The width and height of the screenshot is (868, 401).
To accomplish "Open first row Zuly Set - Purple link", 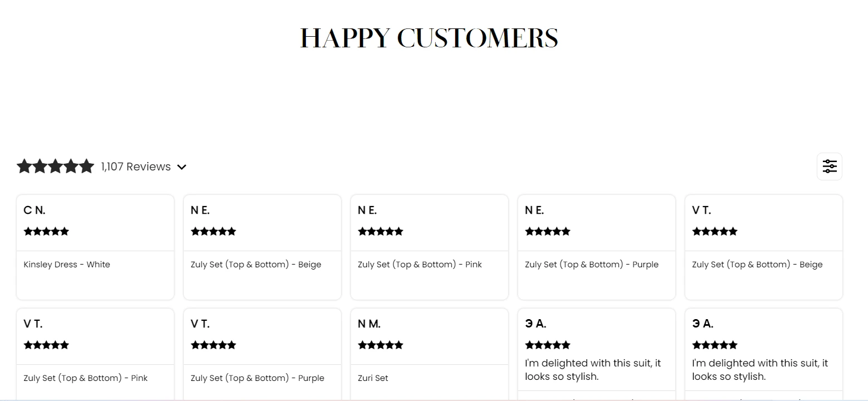I will [591, 265].
